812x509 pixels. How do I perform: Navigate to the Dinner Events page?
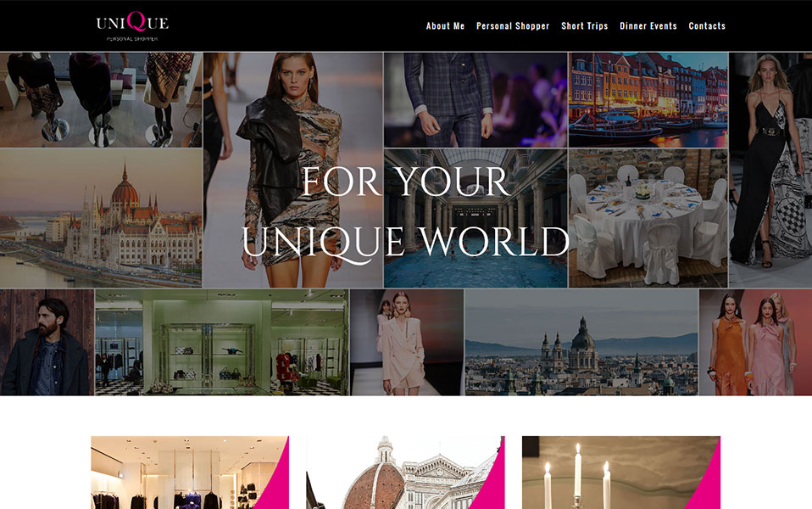coord(648,26)
